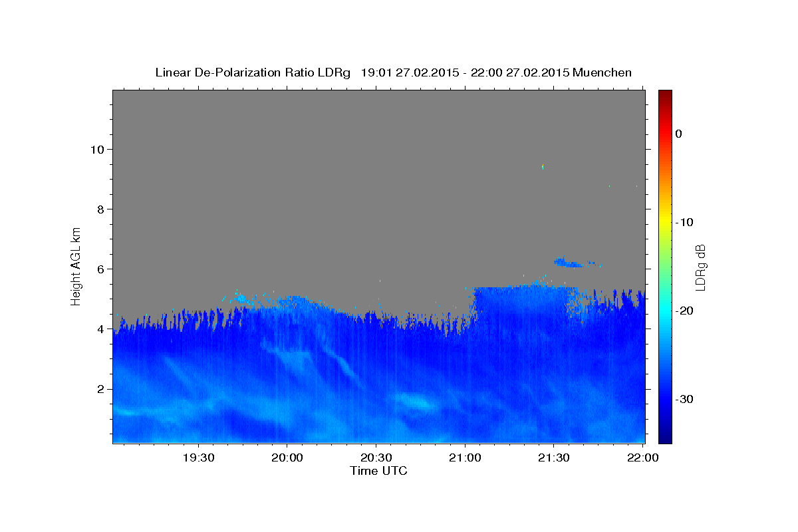
Task: Click the 20:00 time tick label
Action: click(x=287, y=458)
